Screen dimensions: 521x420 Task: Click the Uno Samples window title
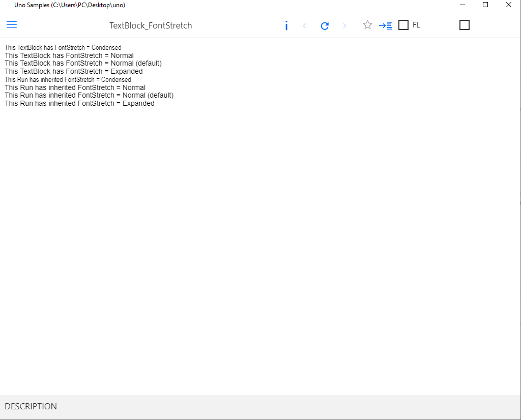click(x=70, y=5)
